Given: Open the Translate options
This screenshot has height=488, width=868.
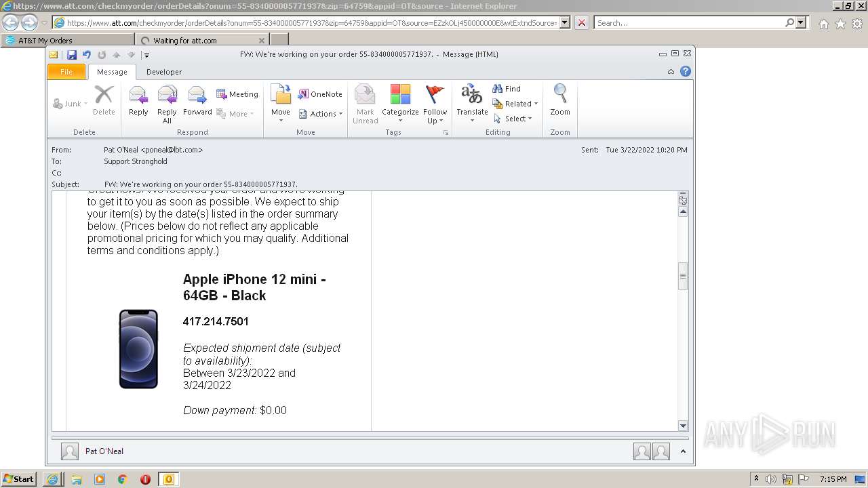Looking at the screenshot, I should point(472,104).
